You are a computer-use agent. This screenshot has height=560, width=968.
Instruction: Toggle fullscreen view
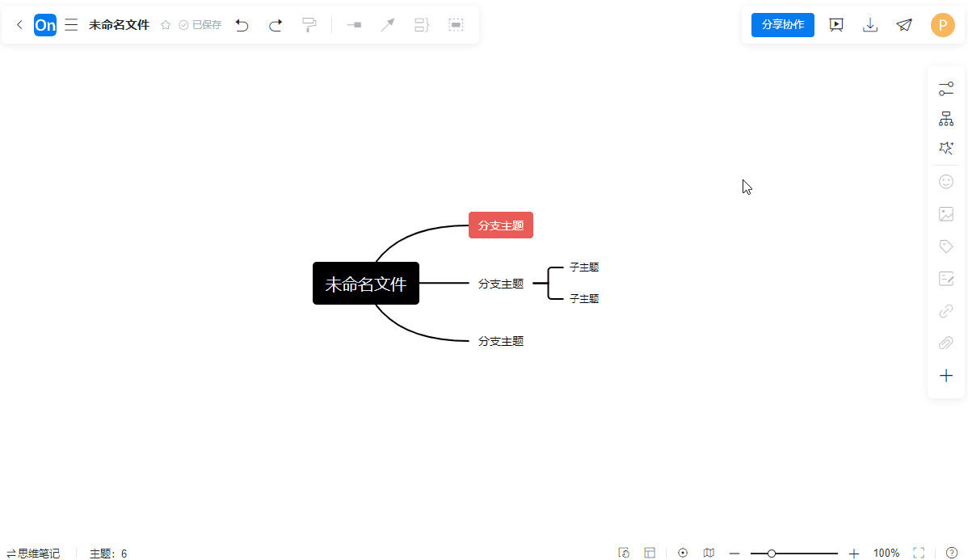tap(918, 553)
